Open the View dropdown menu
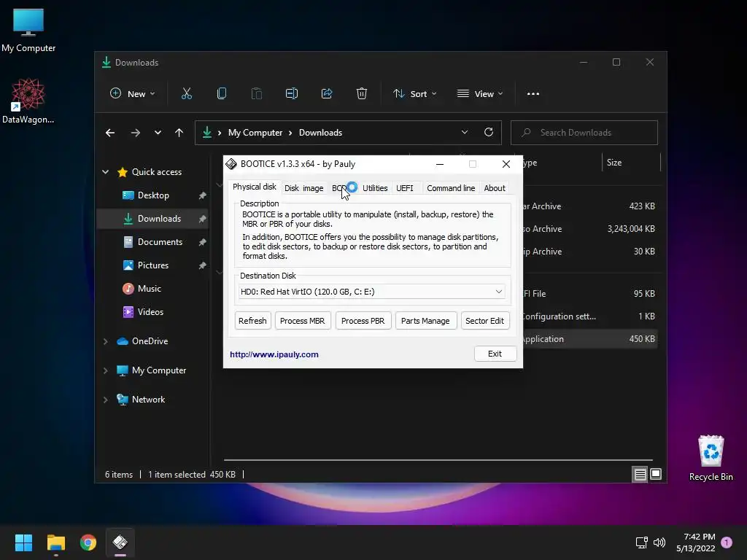The image size is (747, 560). click(480, 94)
